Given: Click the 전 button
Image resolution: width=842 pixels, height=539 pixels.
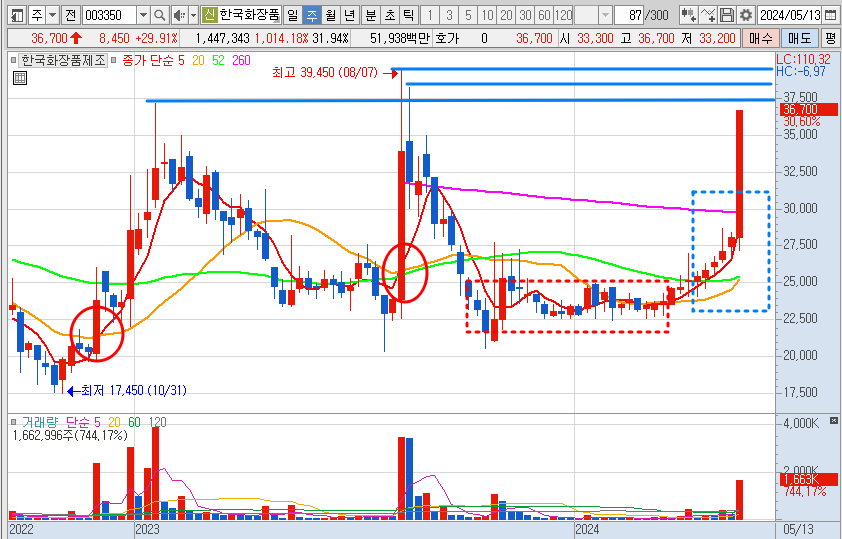Looking at the screenshot, I should pyautogui.click(x=70, y=15).
